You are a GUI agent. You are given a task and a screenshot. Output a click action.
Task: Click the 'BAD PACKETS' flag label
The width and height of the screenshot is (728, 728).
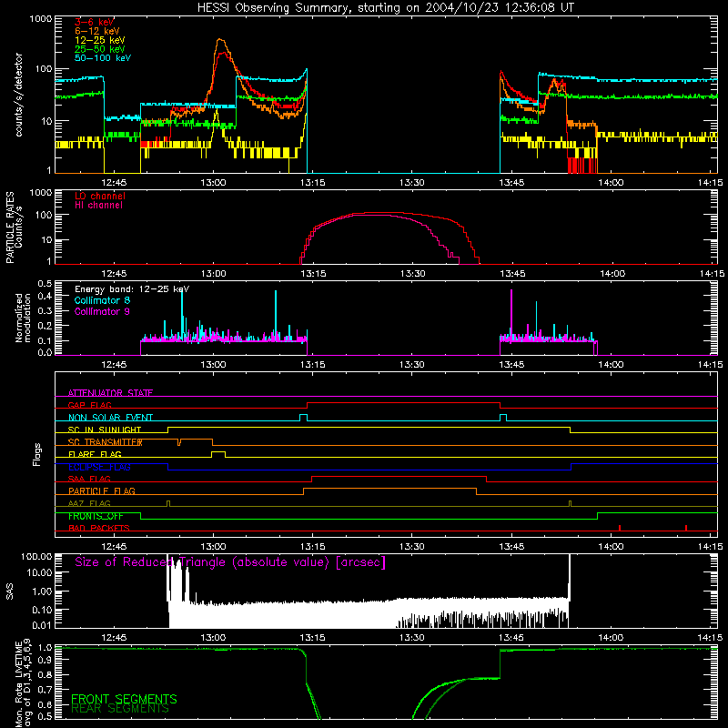[99, 528]
